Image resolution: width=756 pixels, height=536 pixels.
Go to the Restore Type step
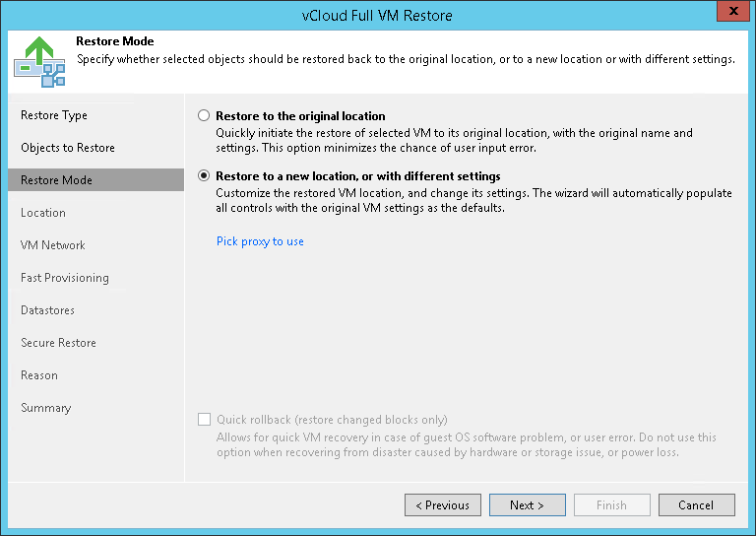pos(54,115)
